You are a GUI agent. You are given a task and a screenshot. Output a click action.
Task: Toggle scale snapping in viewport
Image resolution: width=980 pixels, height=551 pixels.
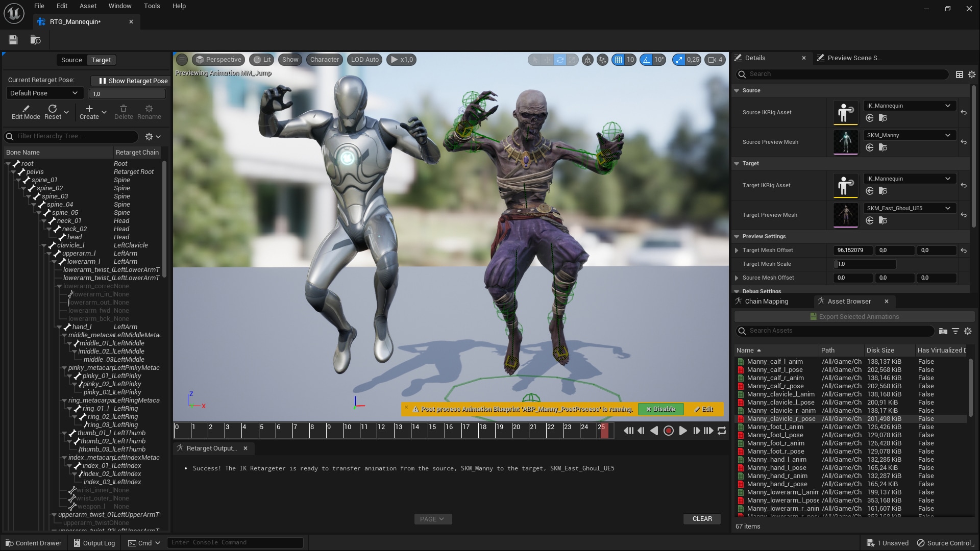pyautogui.click(x=679, y=60)
